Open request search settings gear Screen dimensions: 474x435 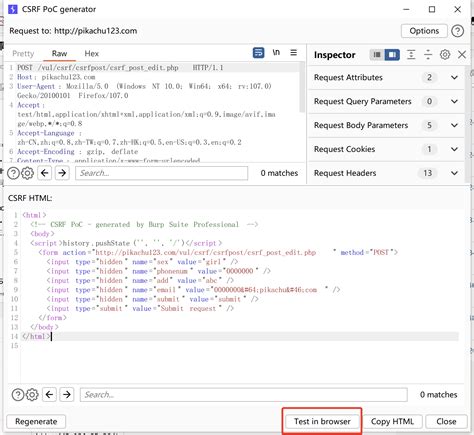tap(28, 173)
